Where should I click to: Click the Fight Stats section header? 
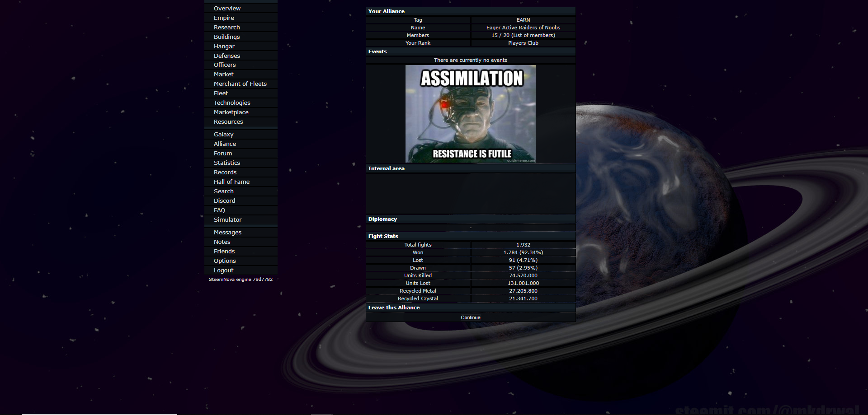coord(471,236)
